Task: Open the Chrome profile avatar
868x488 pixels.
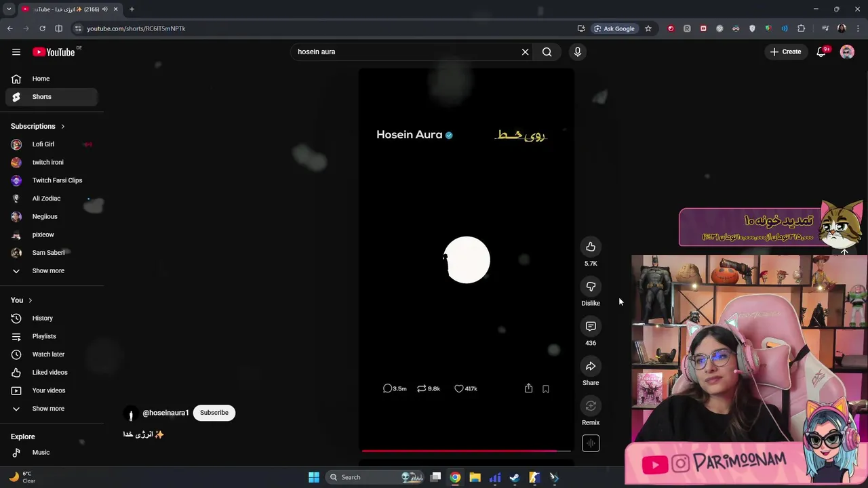Action: coord(842,28)
